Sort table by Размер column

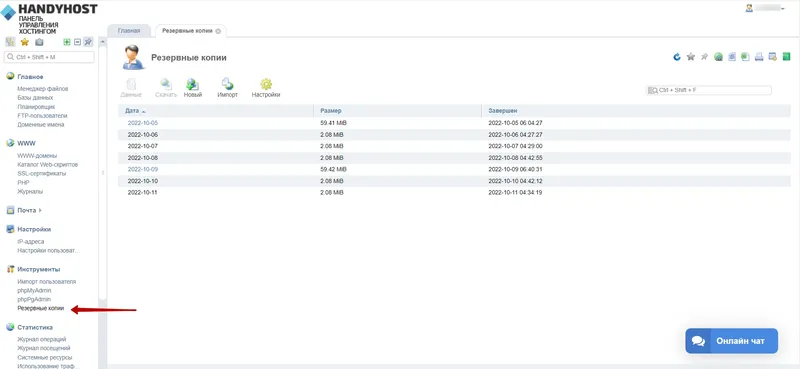click(x=397, y=111)
